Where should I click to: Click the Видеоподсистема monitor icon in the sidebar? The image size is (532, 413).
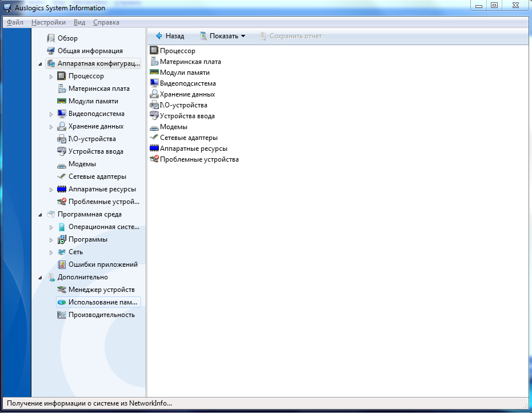(x=61, y=114)
